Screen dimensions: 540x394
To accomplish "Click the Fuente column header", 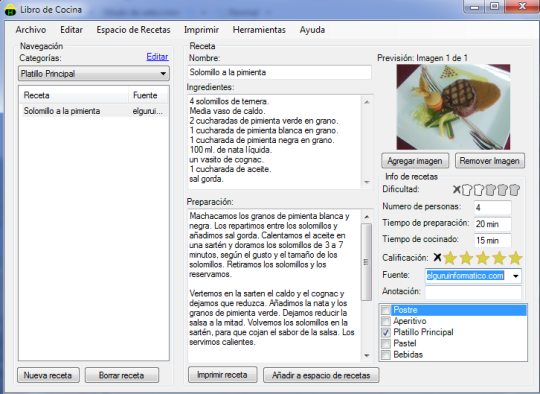I will pos(148,95).
